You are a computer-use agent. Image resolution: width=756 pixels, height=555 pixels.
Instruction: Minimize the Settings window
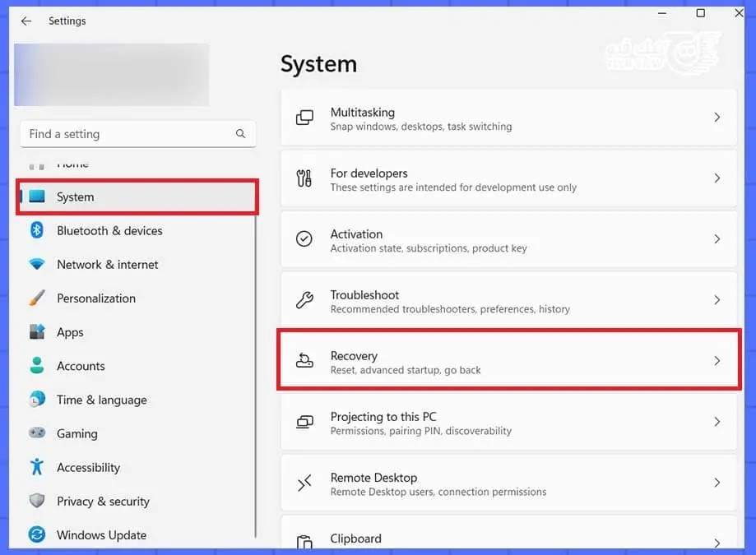(662, 13)
